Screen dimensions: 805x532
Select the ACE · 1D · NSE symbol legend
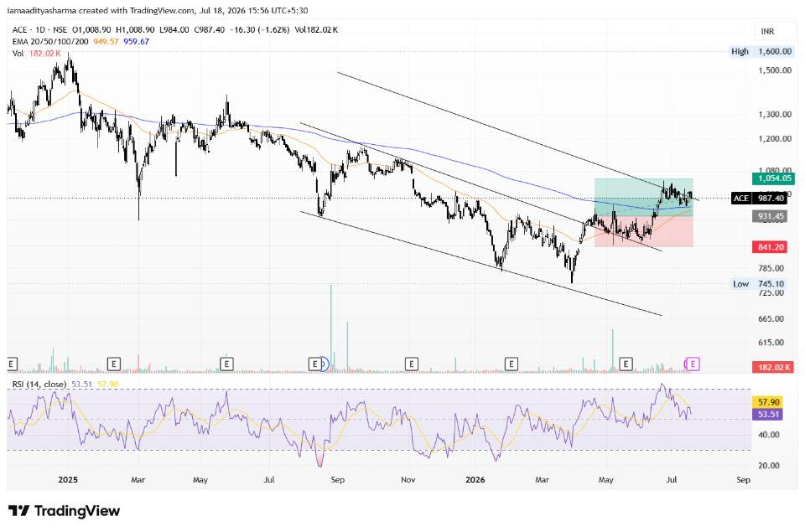pos(39,30)
